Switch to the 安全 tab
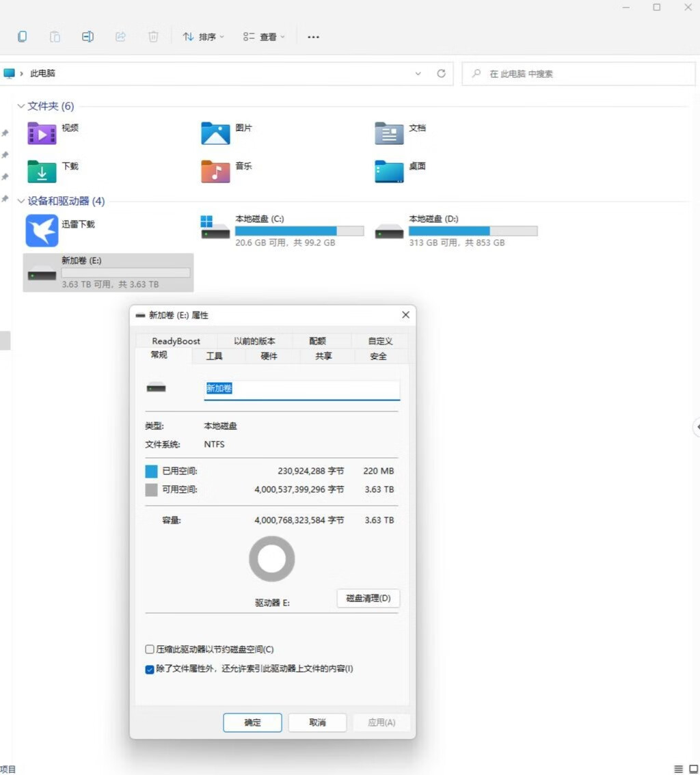This screenshot has width=700, height=775. tap(378, 356)
